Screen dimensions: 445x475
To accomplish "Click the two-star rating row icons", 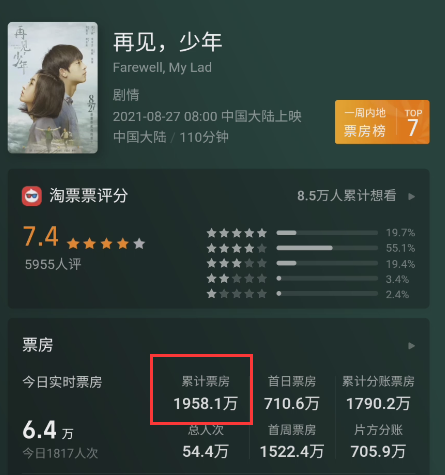I will pyautogui.click(x=237, y=278).
